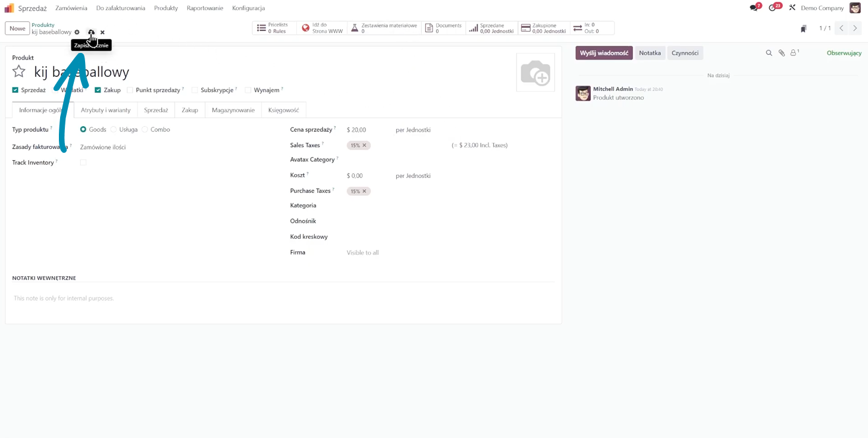This screenshot has height=438, width=868.
Task: Open the Konfiguracja menu
Action: click(x=248, y=8)
